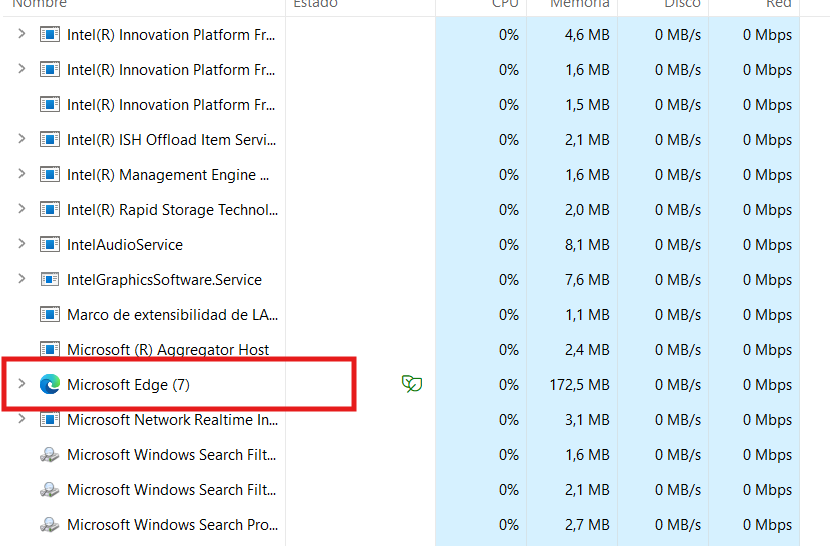Click the Marco de extensibilidad de LA... icon
The image size is (830, 546).
coord(50,314)
